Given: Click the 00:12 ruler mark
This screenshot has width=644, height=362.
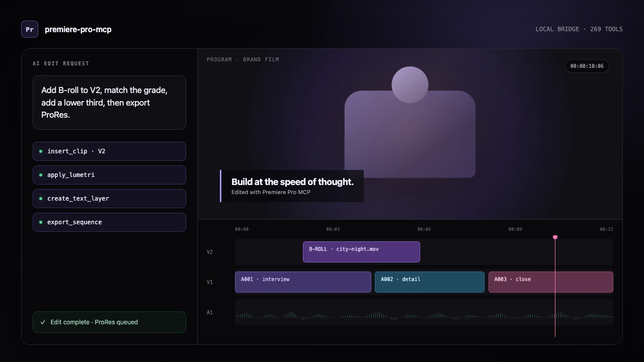Looking at the screenshot, I should tap(606, 229).
